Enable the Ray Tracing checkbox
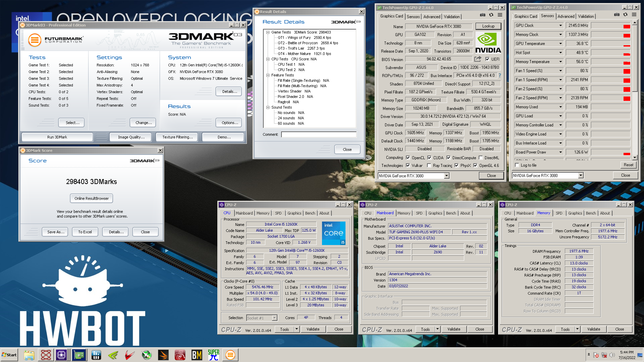 429,166
